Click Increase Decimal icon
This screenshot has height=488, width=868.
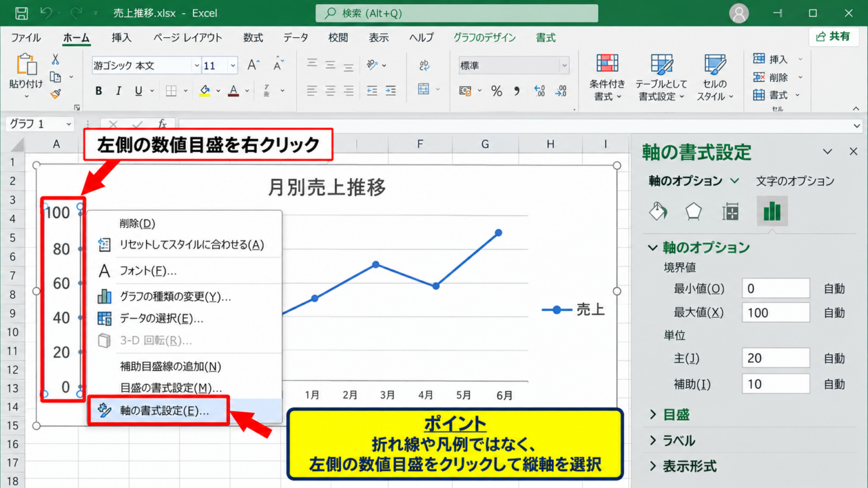pyautogui.click(x=540, y=90)
